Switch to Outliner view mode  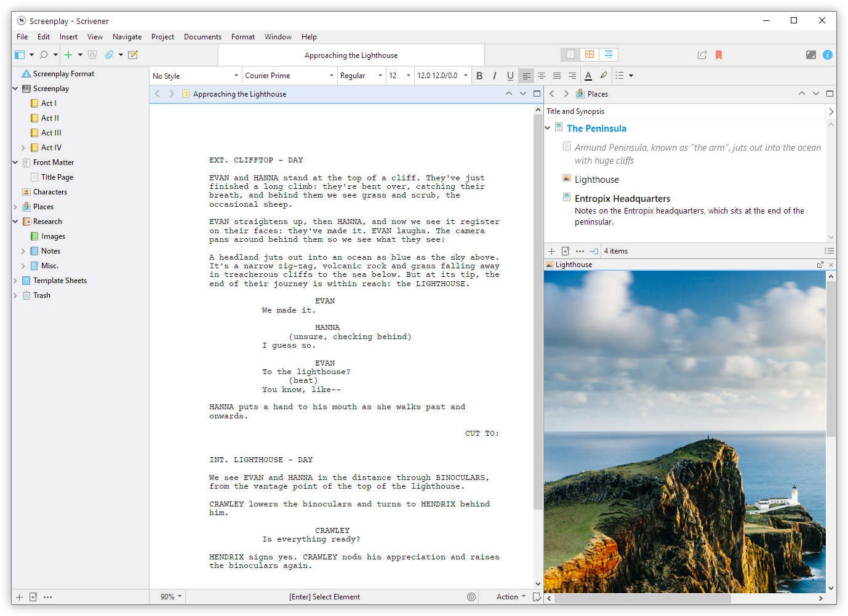[609, 54]
